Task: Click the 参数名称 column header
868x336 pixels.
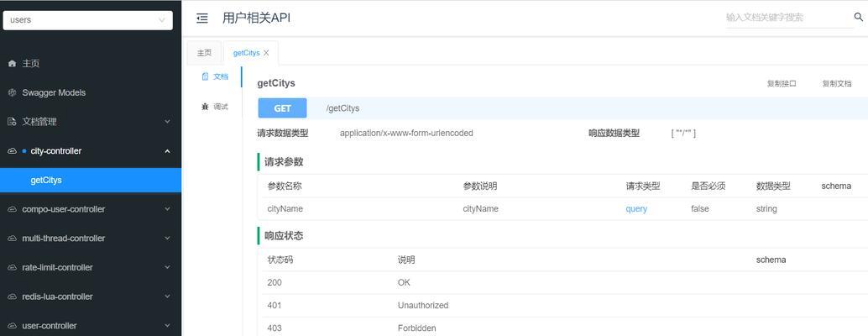Action: (285, 186)
